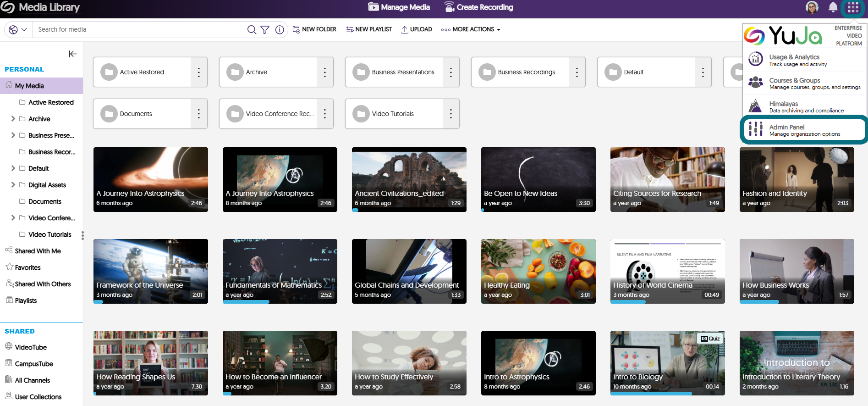Click the New Playlist button
868x406 pixels.
[x=369, y=29]
